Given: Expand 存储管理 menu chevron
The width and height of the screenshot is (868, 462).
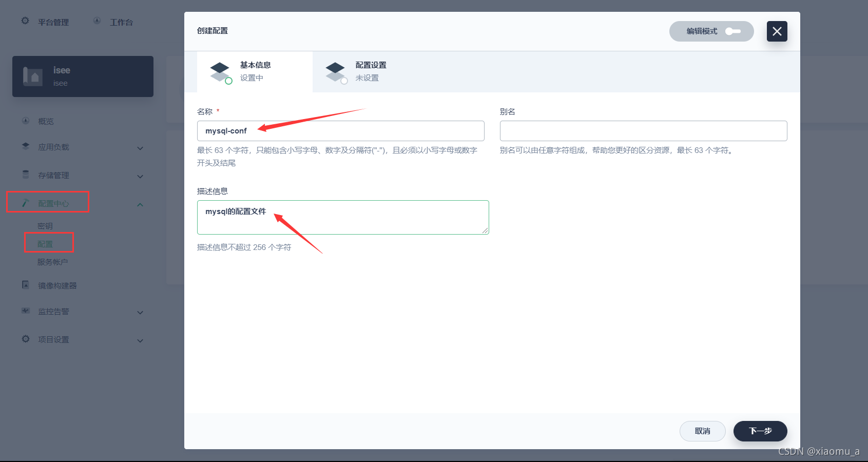Looking at the screenshot, I should point(140,176).
